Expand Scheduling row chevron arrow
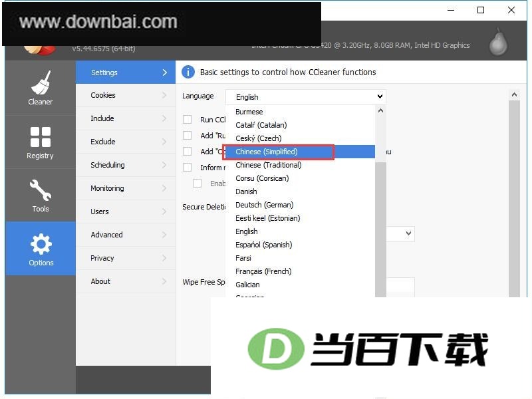 164,165
